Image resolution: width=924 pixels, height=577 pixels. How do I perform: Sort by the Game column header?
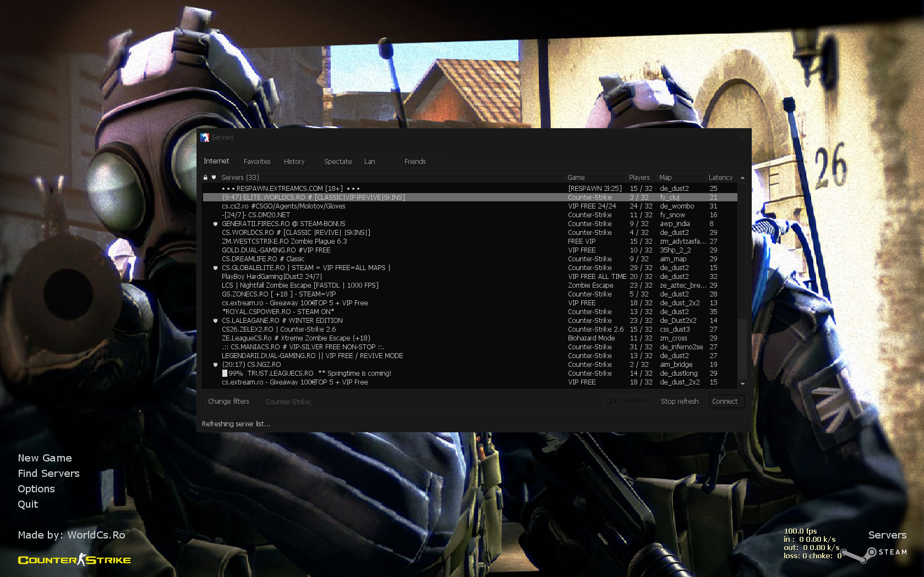597,178
